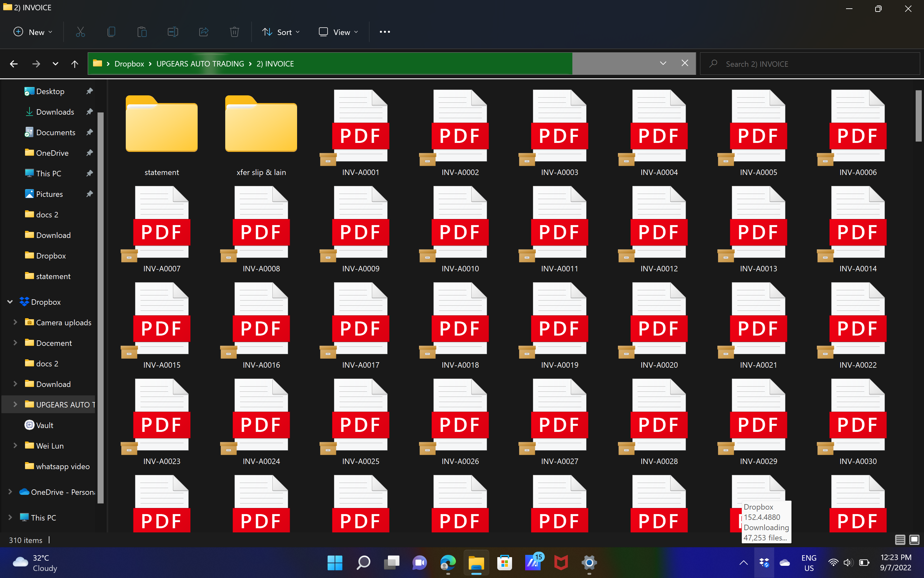Viewport: 924px width, 578px height.
Task: Open Settings gear on taskbar
Action: coord(589,563)
